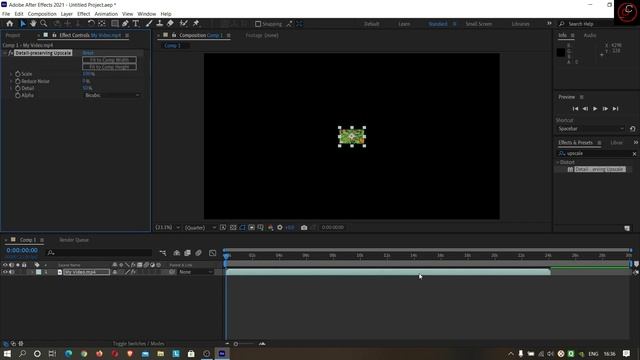
Task: Select the Roto Brush tool
Action: click(x=184, y=24)
